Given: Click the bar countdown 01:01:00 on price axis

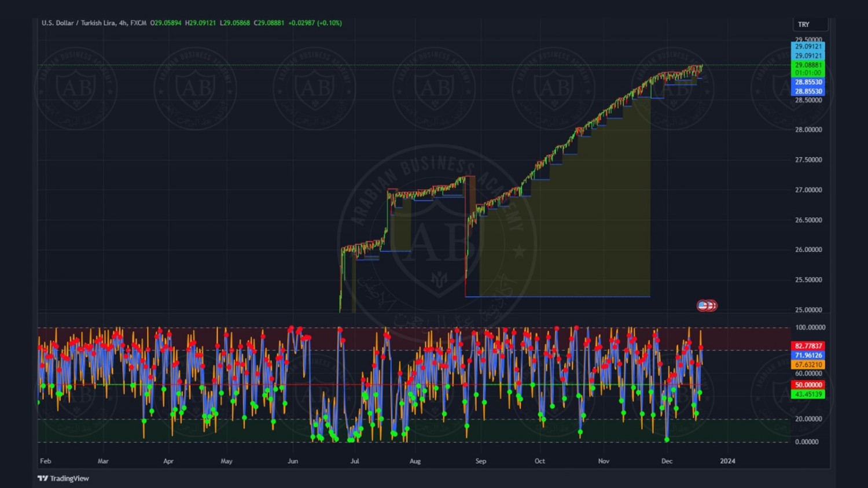Looking at the screenshot, I should (808, 73).
